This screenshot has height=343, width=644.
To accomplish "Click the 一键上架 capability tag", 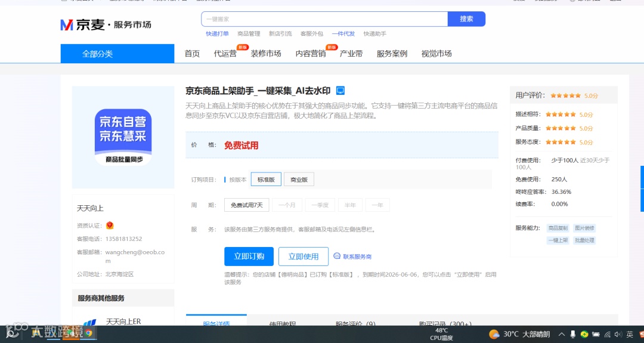I will point(558,240).
